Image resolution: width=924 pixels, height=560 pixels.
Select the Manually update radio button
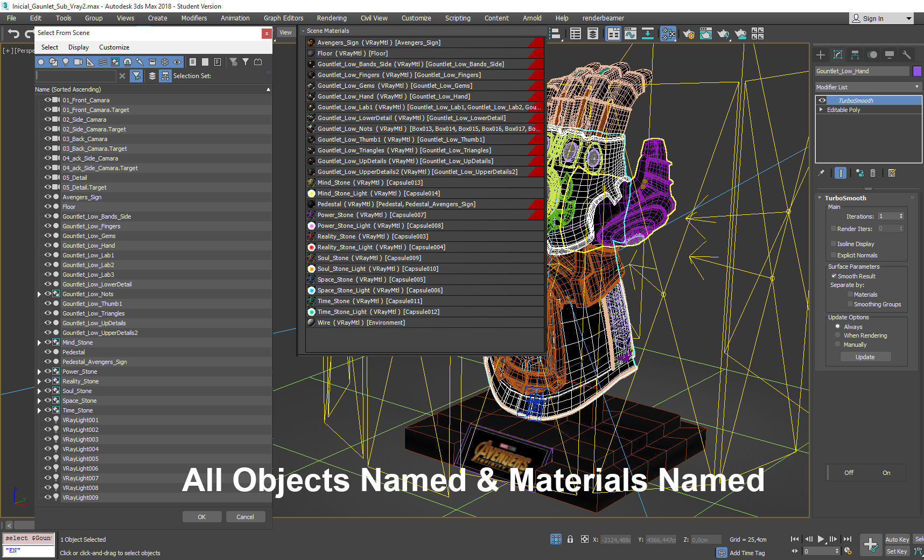pos(837,344)
